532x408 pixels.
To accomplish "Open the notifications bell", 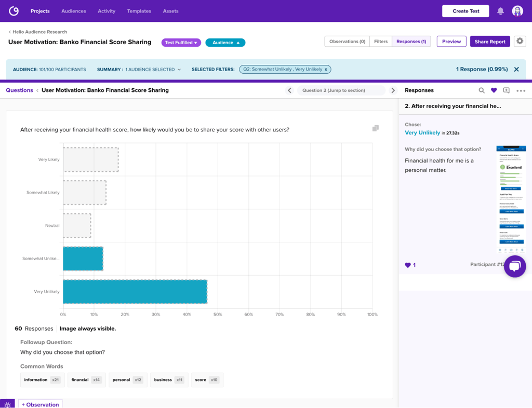I will coord(500,11).
